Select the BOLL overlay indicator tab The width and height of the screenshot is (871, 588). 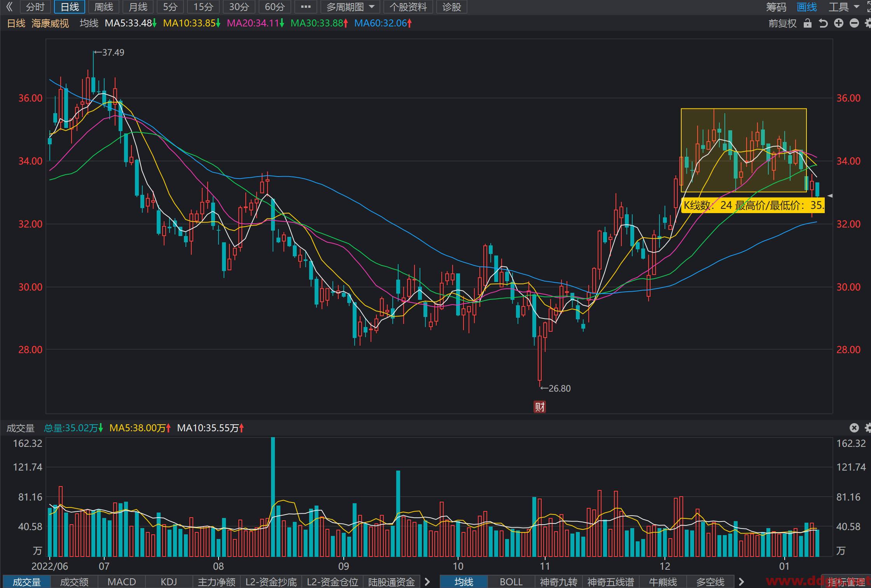pyautogui.click(x=511, y=582)
